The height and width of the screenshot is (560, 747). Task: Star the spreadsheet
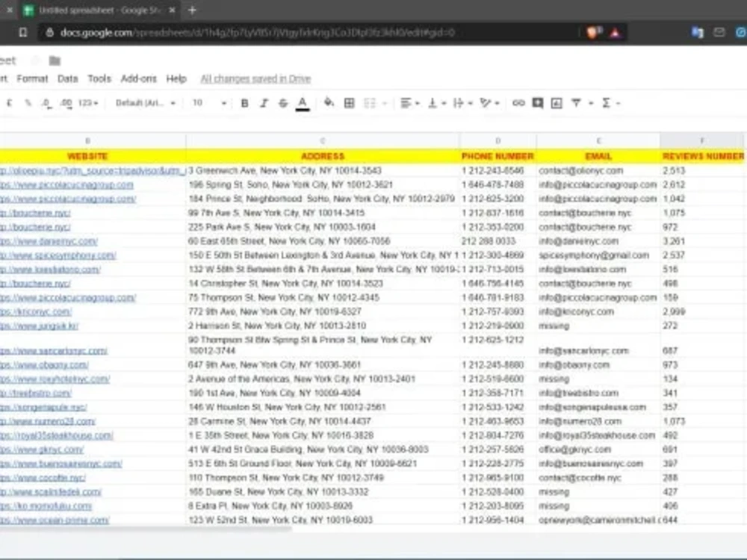(35, 60)
